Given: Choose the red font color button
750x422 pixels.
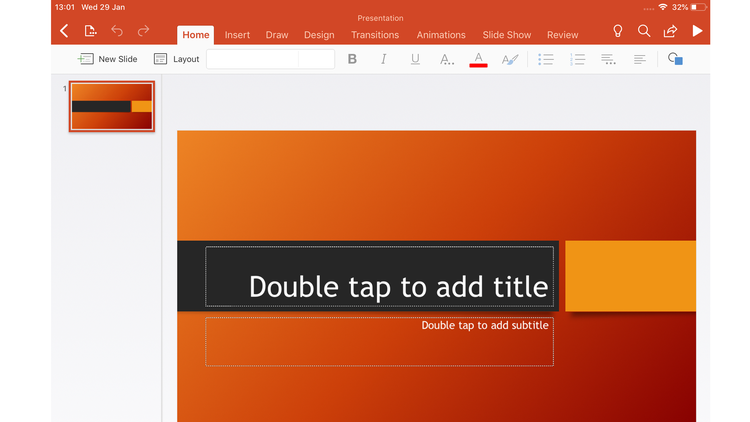Looking at the screenshot, I should pos(478,59).
